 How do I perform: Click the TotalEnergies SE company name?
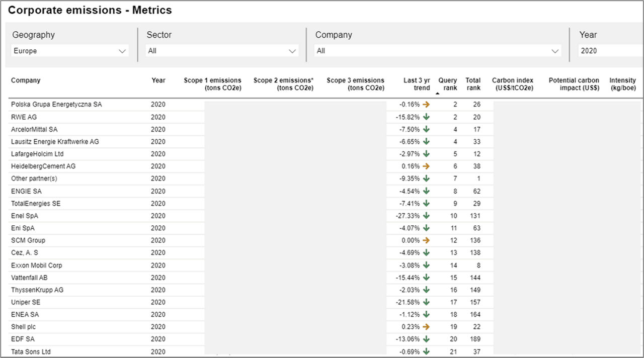tap(36, 203)
